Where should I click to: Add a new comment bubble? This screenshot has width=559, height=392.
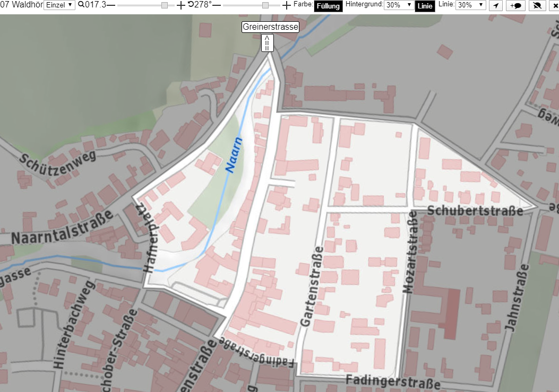(515, 5)
